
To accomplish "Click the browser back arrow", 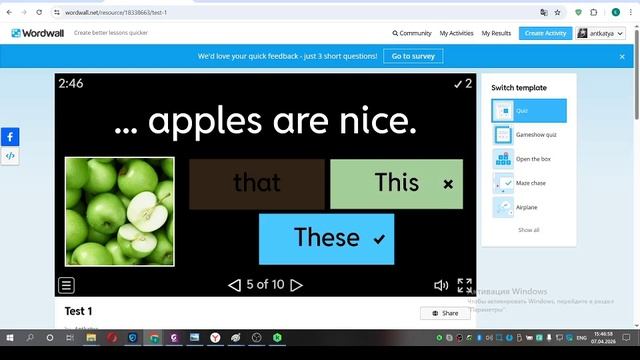I will pyautogui.click(x=9, y=13).
